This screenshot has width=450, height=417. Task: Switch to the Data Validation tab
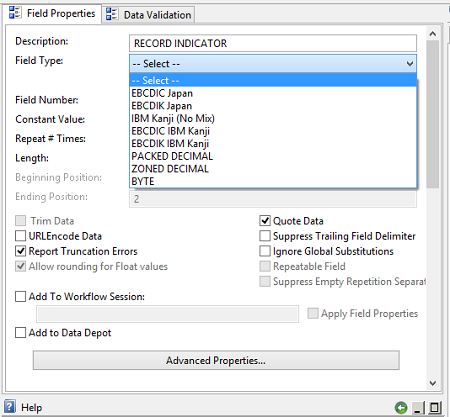pos(148,15)
